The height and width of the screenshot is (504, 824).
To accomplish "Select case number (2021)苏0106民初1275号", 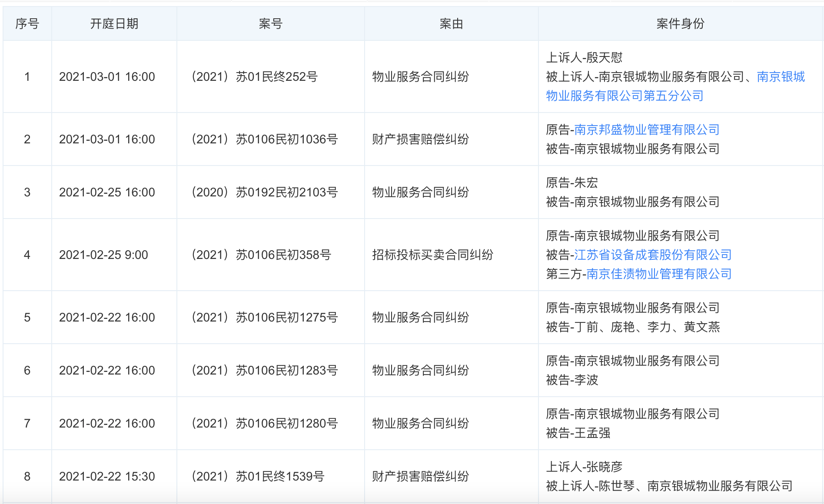I will (264, 317).
